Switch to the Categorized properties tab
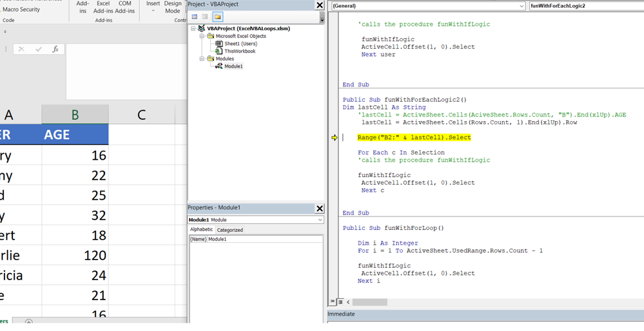 229,230
